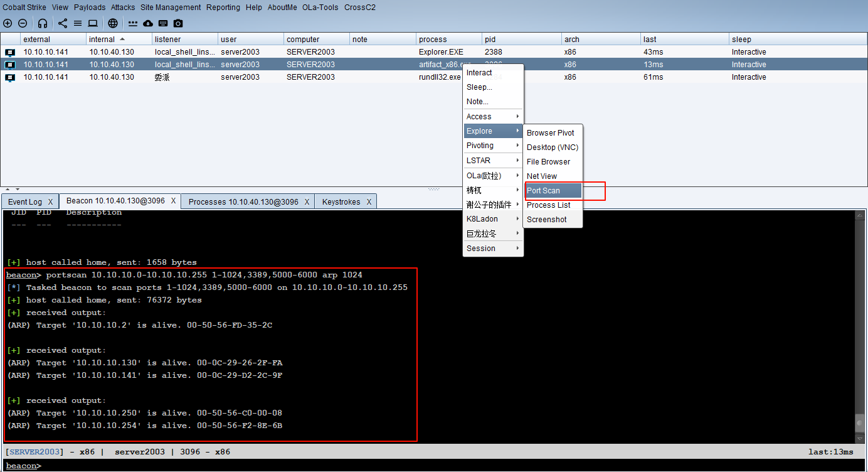Select Net View in submenu
The image size is (868, 472).
click(553, 176)
